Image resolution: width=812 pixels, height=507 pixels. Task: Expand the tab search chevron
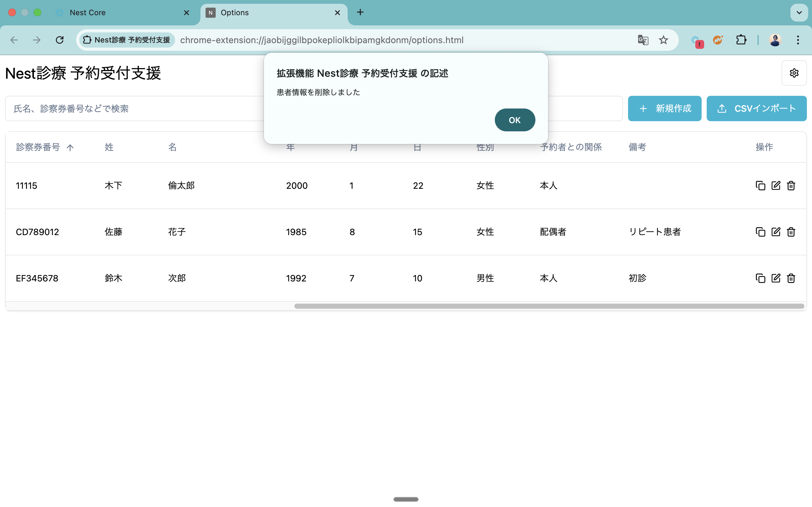coord(799,12)
